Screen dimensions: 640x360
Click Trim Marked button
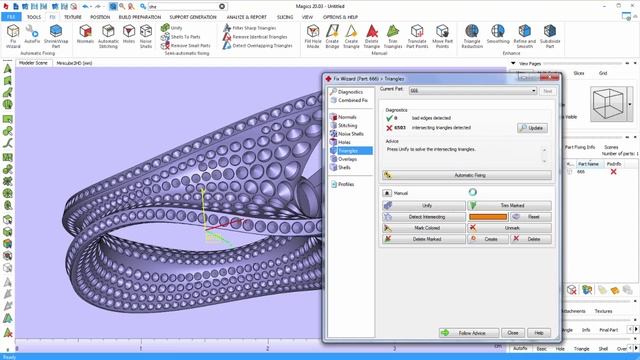coord(509,205)
